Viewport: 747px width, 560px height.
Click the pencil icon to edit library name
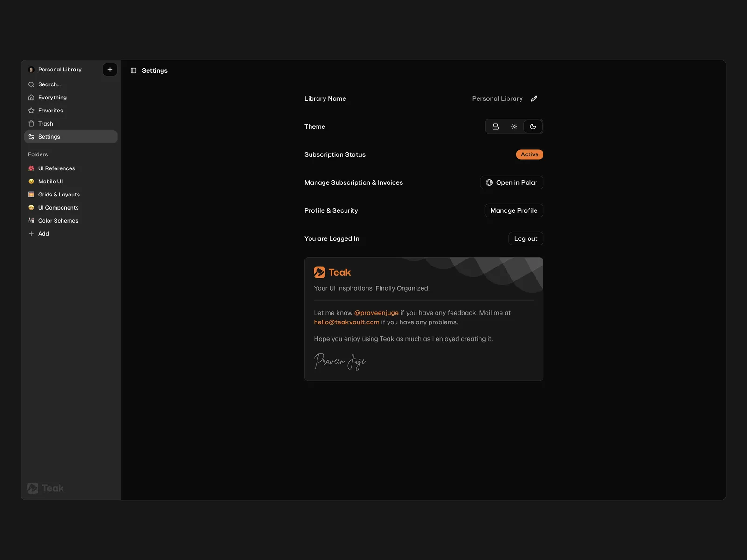[x=534, y=98]
